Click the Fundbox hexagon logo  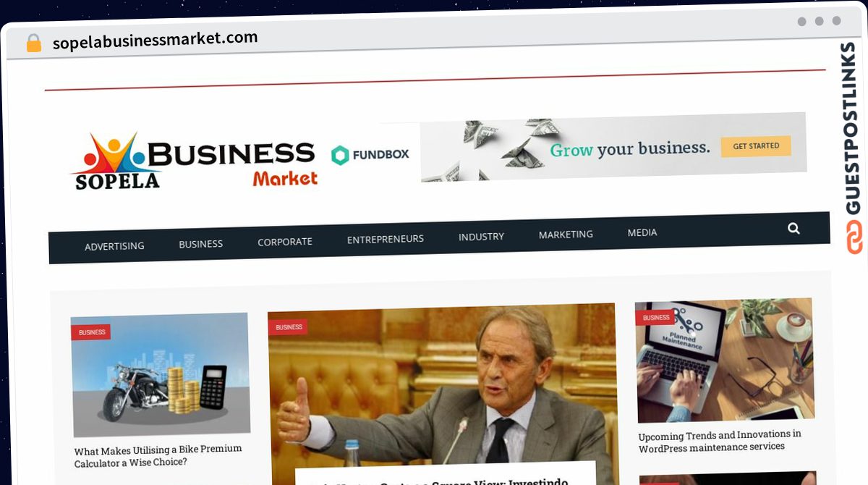340,155
